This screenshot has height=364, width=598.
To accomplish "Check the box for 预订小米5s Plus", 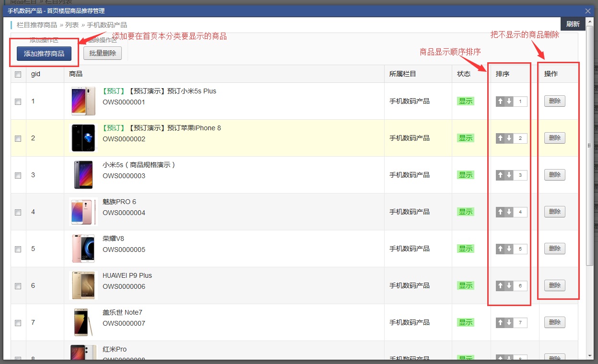I will 18,102.
